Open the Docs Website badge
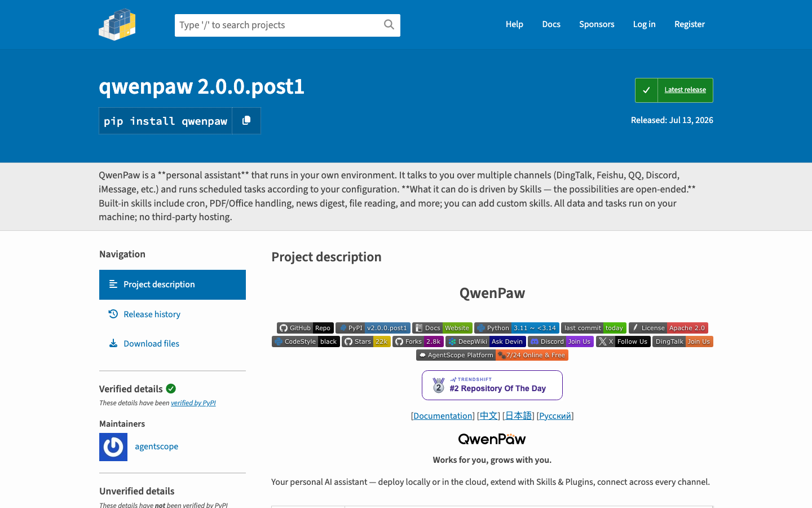This screenshot has width=812, height=508. tap(442, 328)
